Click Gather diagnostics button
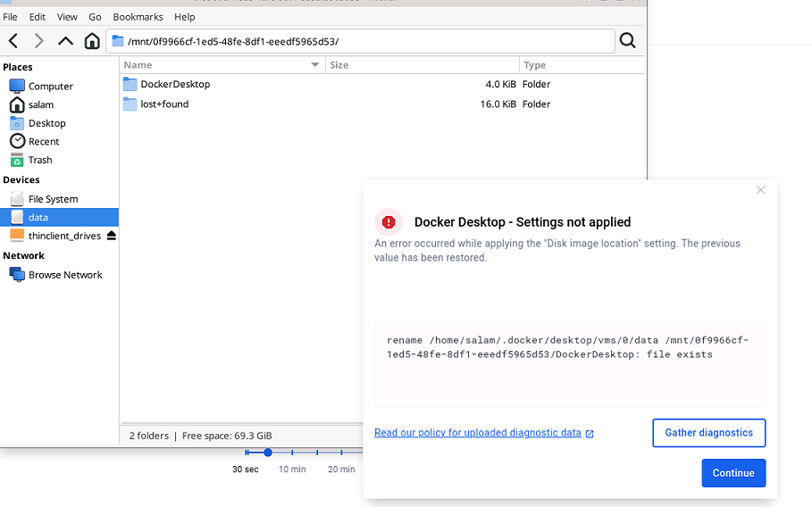Screen dimensions: 812x507 click(709, 433)
